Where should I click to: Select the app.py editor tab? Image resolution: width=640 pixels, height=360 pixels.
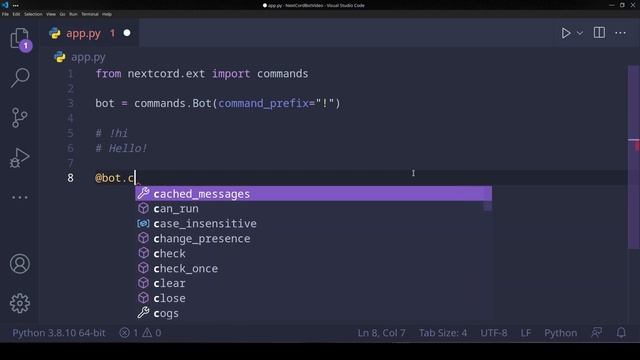(x=89, y=33)
